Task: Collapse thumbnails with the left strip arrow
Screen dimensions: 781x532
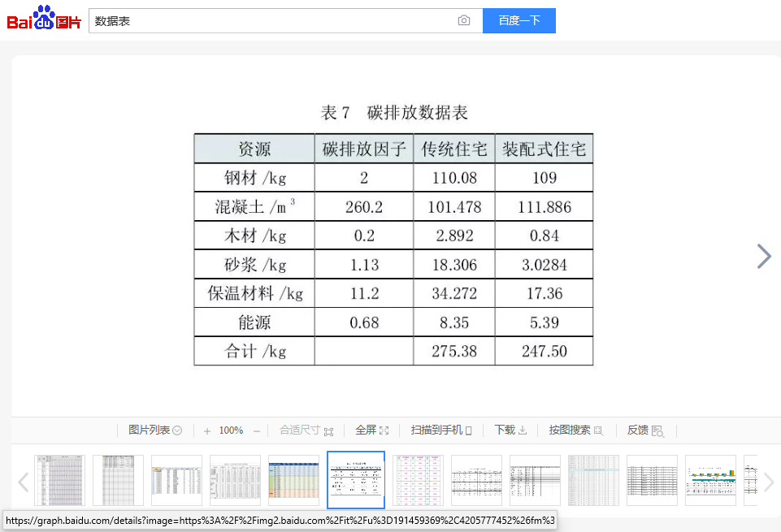Action: pyautogui.click(x=23, y=480)
